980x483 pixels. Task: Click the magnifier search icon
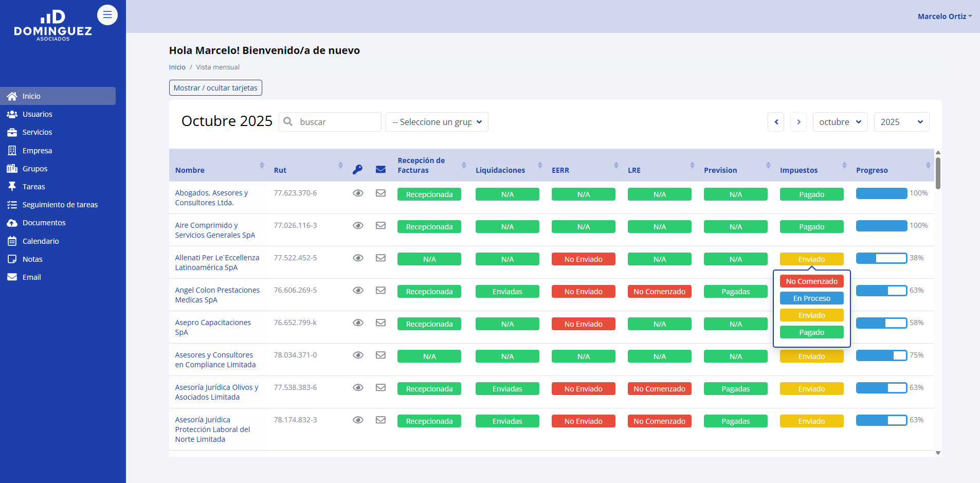click(x=288, y=122)
